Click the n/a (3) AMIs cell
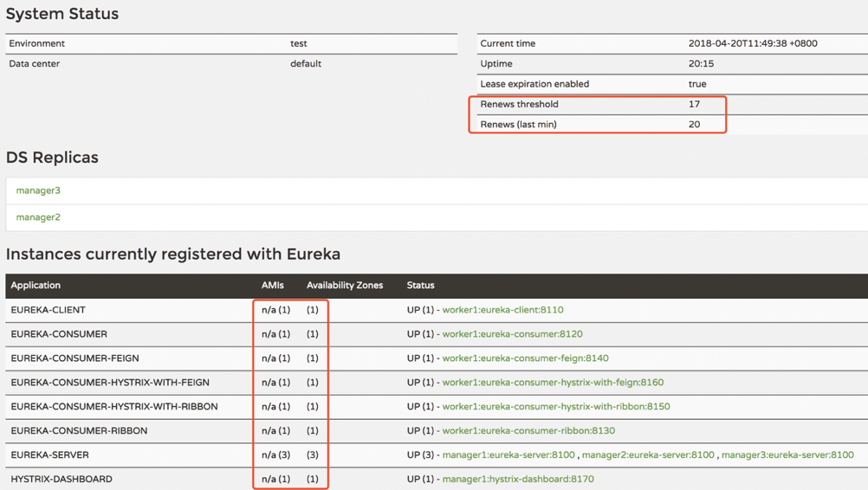Image resolution: width=868 pixels, height=490 pixels. click(x=275, y=455)
